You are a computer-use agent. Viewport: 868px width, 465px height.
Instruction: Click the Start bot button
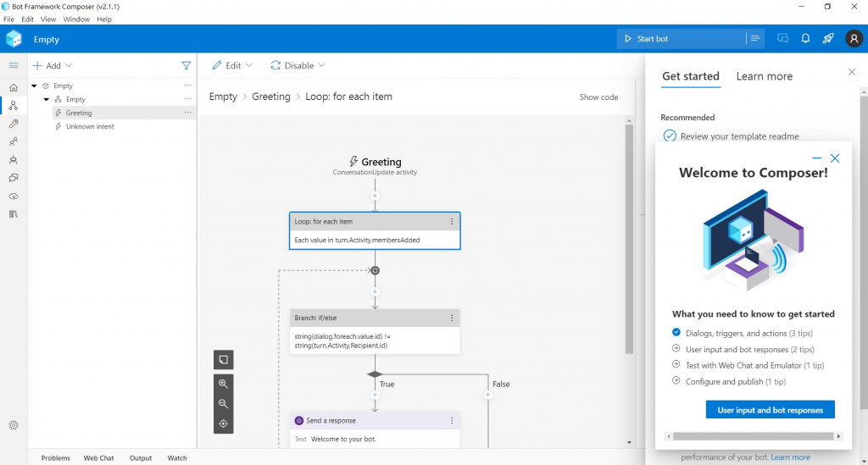[681, 39]
